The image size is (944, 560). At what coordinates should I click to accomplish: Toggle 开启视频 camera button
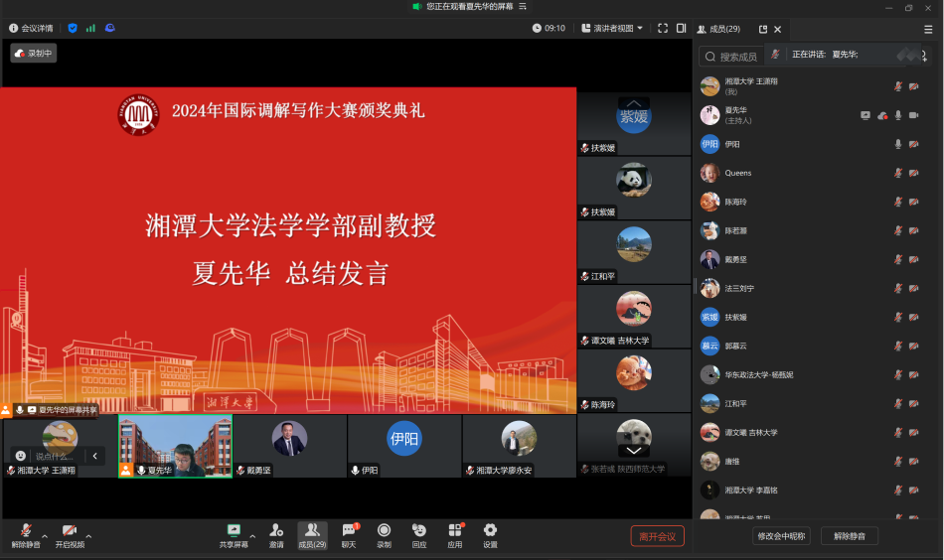tap(70, 531)
